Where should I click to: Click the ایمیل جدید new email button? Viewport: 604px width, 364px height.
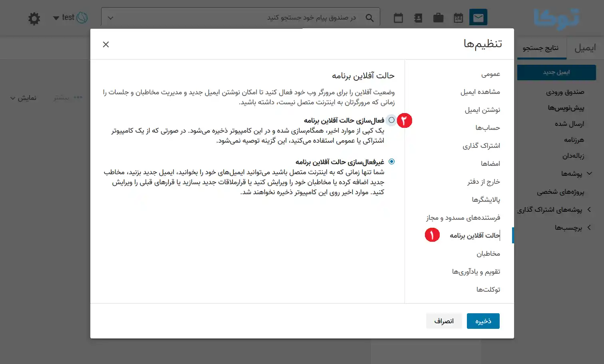(556, 72)
